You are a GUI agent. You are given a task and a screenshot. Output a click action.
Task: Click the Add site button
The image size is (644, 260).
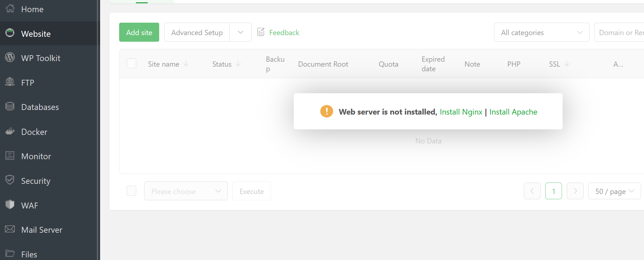tap(139, 32)
